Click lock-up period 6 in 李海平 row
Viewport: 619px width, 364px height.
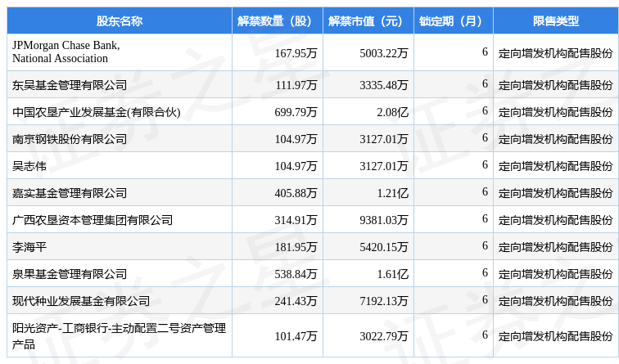coord(485,245)
